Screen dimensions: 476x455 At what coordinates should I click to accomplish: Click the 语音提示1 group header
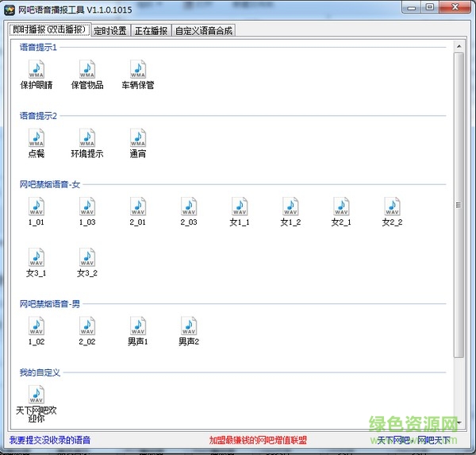click(38, 48)
